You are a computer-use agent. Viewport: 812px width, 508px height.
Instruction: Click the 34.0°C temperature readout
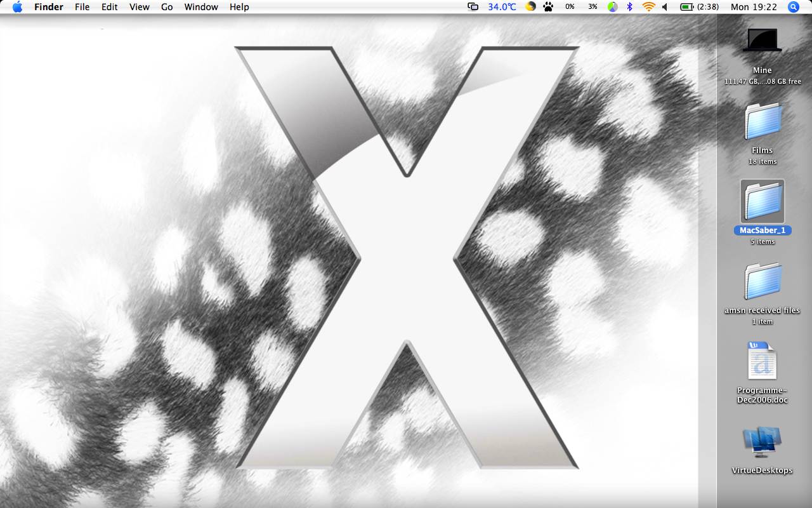coord(502,7)
